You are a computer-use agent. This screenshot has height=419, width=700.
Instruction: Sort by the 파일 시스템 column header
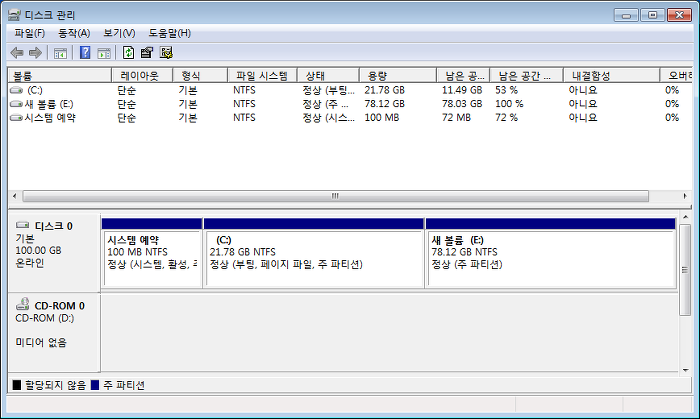pos(262,75)
